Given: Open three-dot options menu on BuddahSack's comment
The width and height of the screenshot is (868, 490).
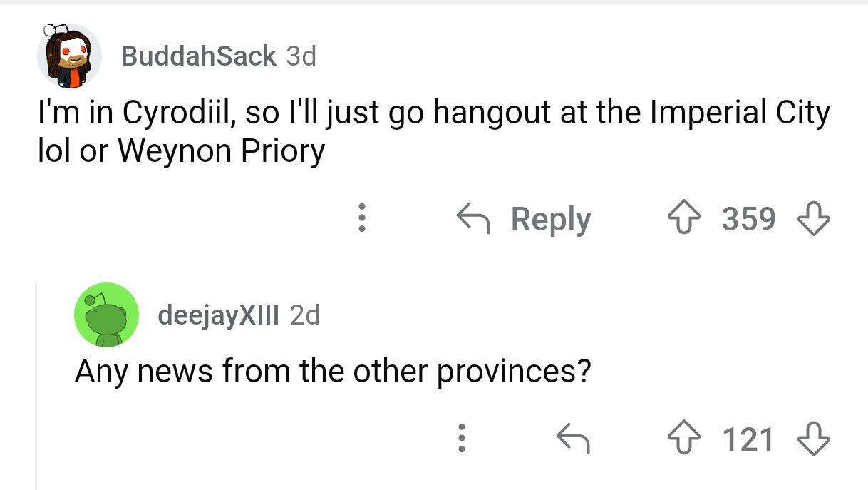Looking at the screenshot, I should coord(362,218).
